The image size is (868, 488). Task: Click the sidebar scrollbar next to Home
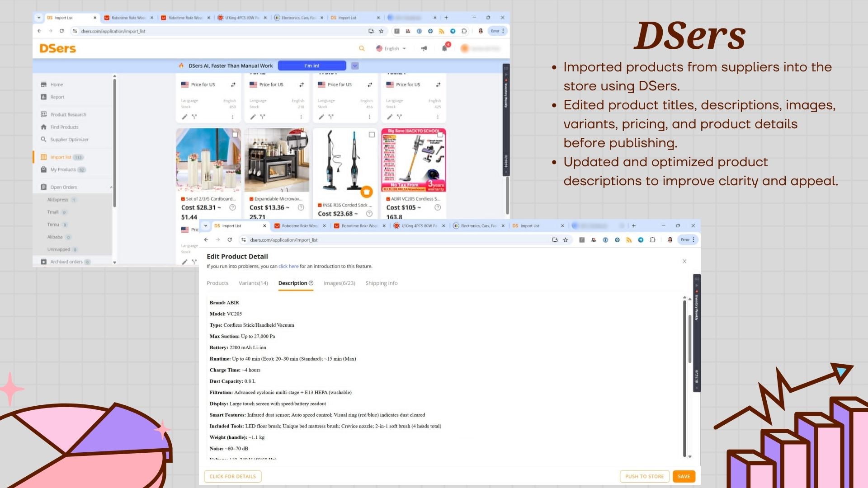coord(114,142)
